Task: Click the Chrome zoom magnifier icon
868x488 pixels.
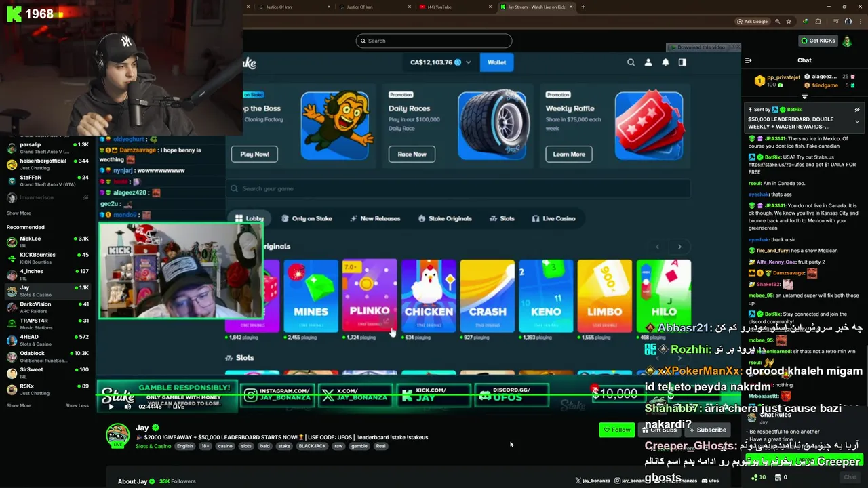Action: (777, 22)
